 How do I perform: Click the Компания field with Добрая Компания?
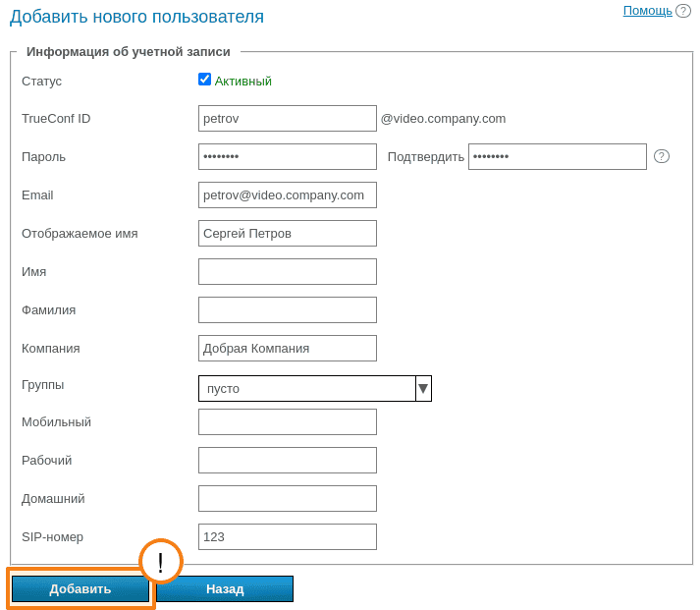tap(288, 349)
